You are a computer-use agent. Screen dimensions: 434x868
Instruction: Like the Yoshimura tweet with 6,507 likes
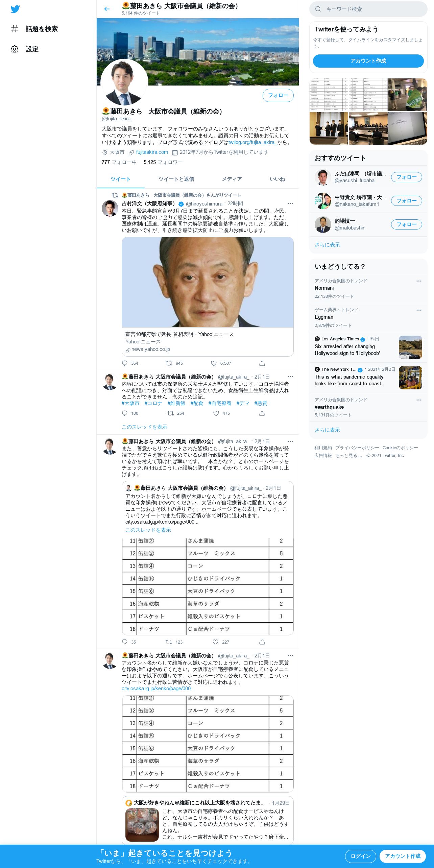(214, 363)
